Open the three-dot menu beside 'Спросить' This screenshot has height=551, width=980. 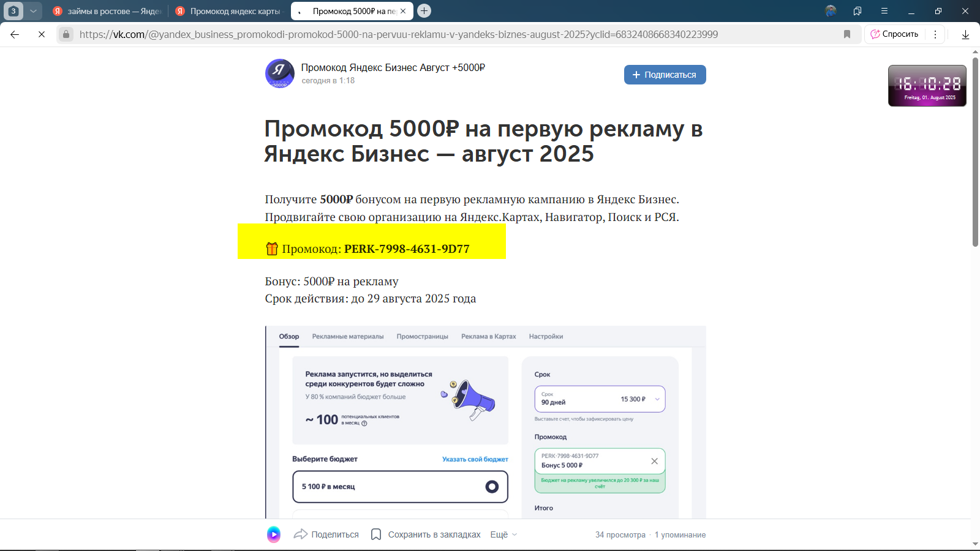(935, 34)
